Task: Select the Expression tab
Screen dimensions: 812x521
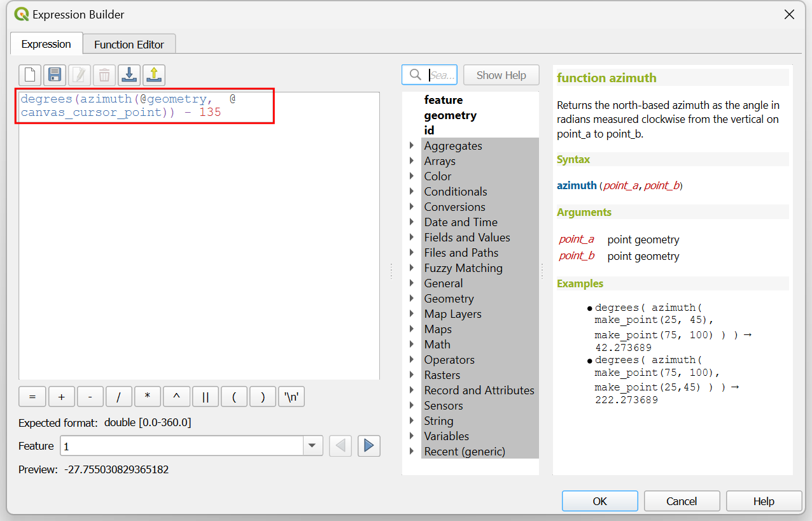Action: [x=46, y=44]
